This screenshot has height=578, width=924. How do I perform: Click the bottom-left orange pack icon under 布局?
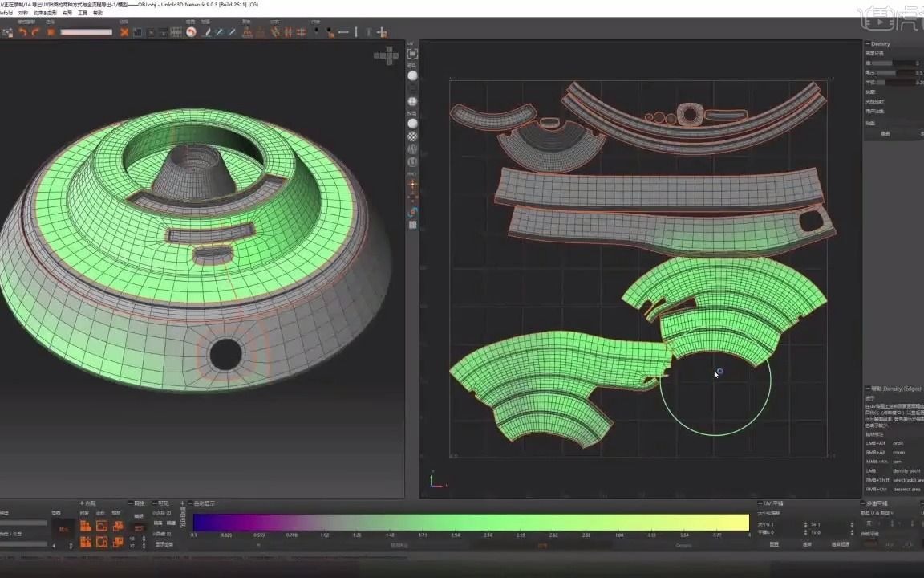[86, 541]
